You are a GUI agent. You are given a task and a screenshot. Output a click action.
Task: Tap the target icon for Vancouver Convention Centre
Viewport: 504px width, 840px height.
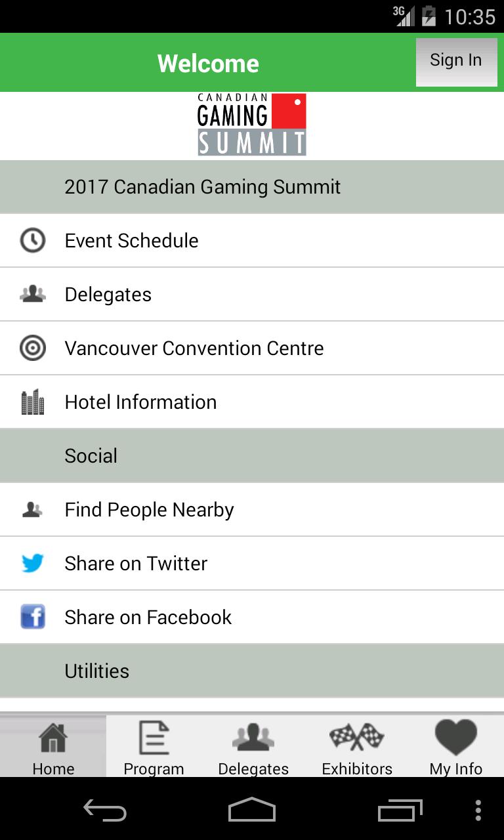[x=33, y=348]
